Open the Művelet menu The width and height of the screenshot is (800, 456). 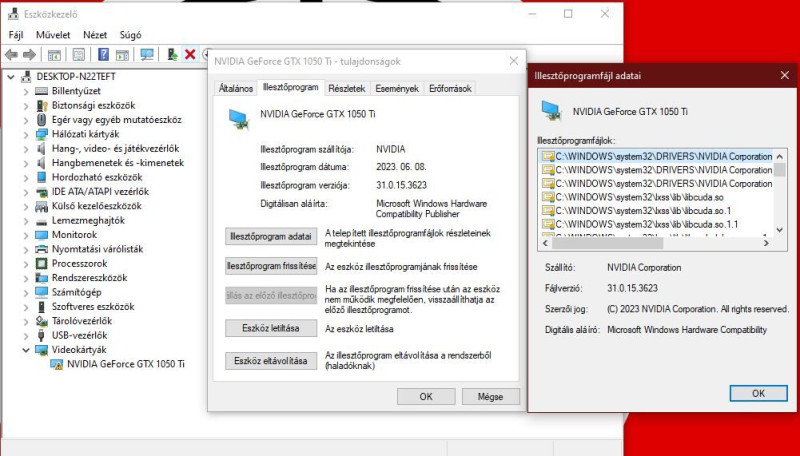(53, 35)
